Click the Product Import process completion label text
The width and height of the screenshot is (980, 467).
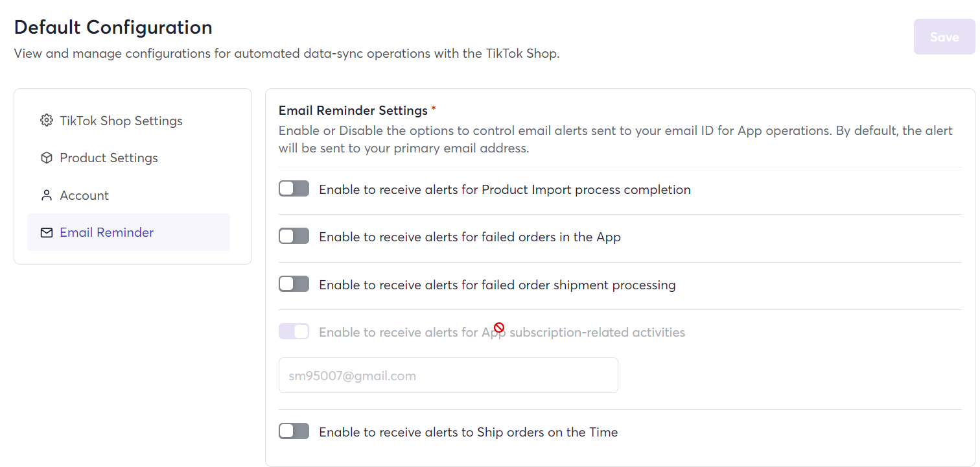pyautogui.click(x=505, y=189)
